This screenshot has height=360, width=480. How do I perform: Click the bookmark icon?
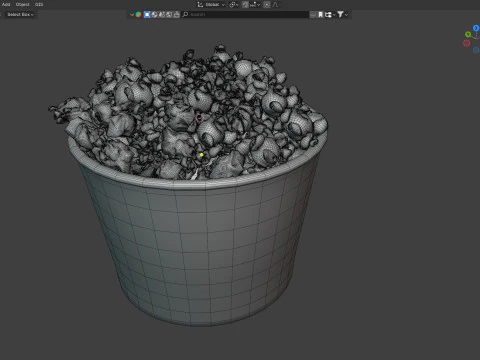click(x=320, y=14)
